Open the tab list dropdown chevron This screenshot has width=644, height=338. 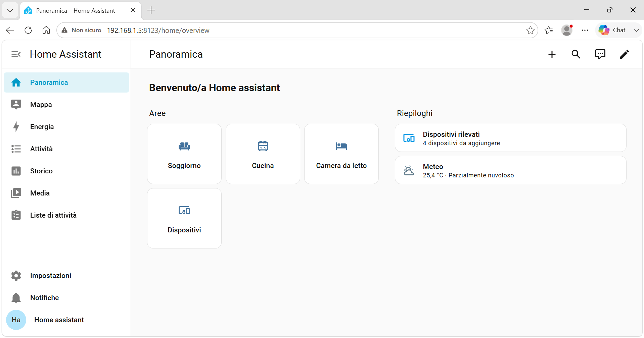(10, 10)
